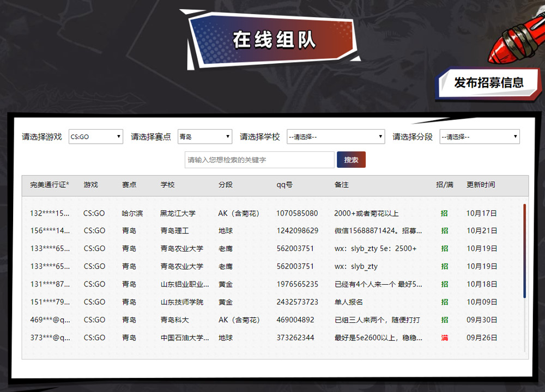Image resolution: width=545 pixels, height=392 pixels.
Task: Click the 青岛科大 school cell
Action: (x=174, y=320)
